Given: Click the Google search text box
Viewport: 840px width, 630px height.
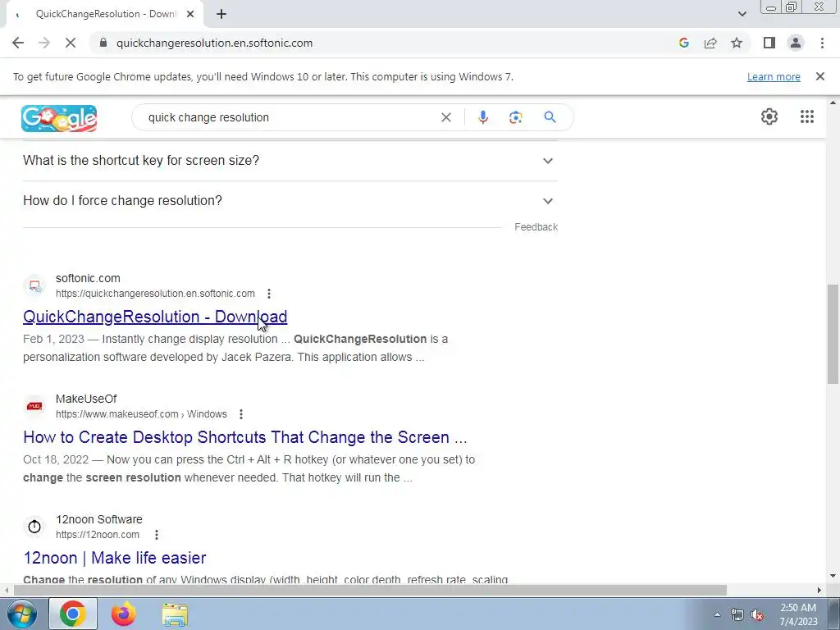Looking at the screenshot, I should (290, 117).
